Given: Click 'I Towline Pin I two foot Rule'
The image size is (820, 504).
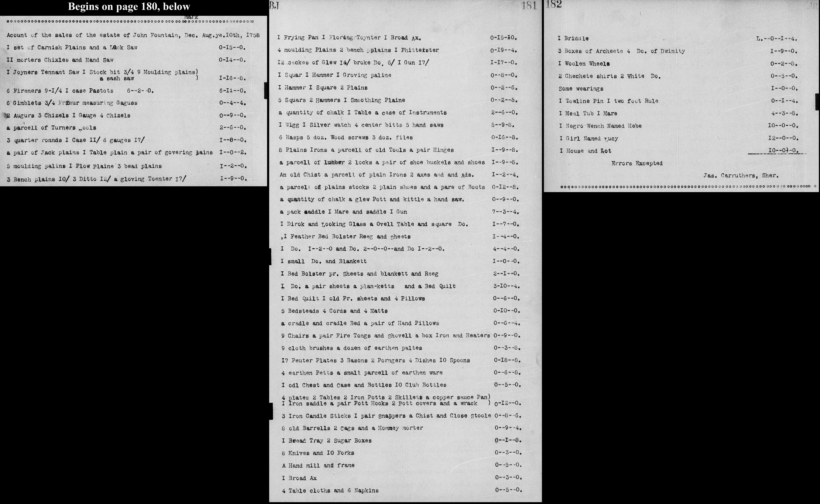Looking at the screenshot, I should point(609,101).
